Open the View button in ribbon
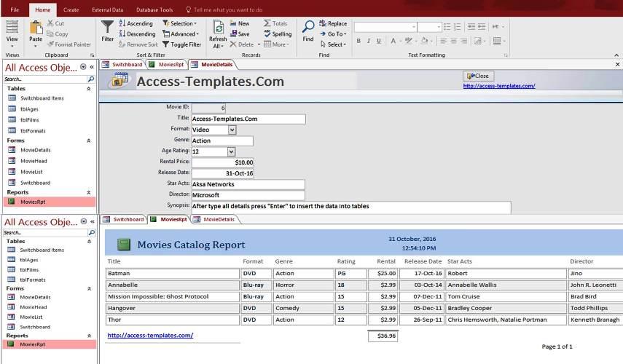 pyautogui.click(x=12, y=33)
